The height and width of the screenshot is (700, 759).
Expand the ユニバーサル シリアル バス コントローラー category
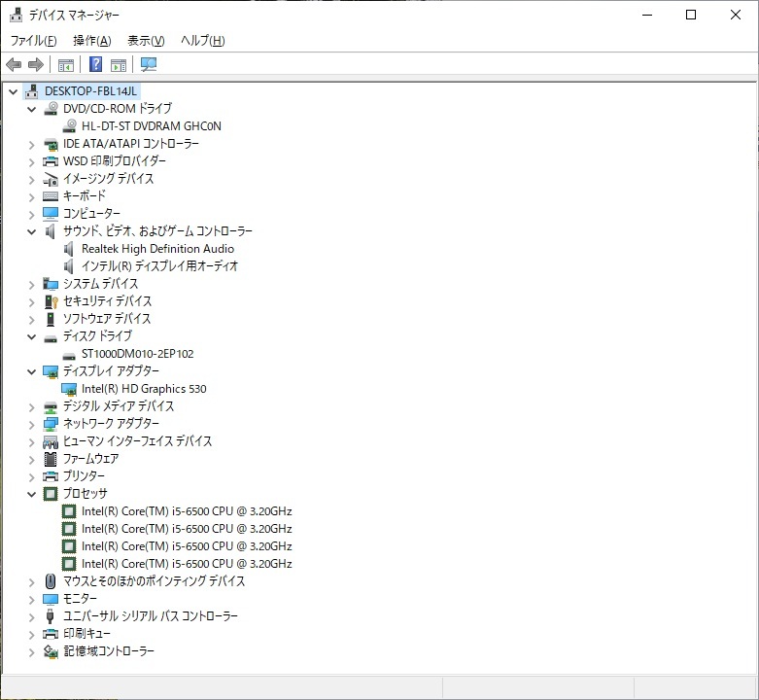(x=32, y=616)
